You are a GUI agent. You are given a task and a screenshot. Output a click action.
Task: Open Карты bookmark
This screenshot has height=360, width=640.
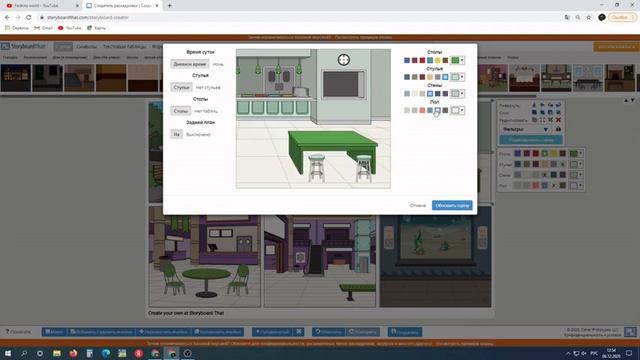point(96,28)
